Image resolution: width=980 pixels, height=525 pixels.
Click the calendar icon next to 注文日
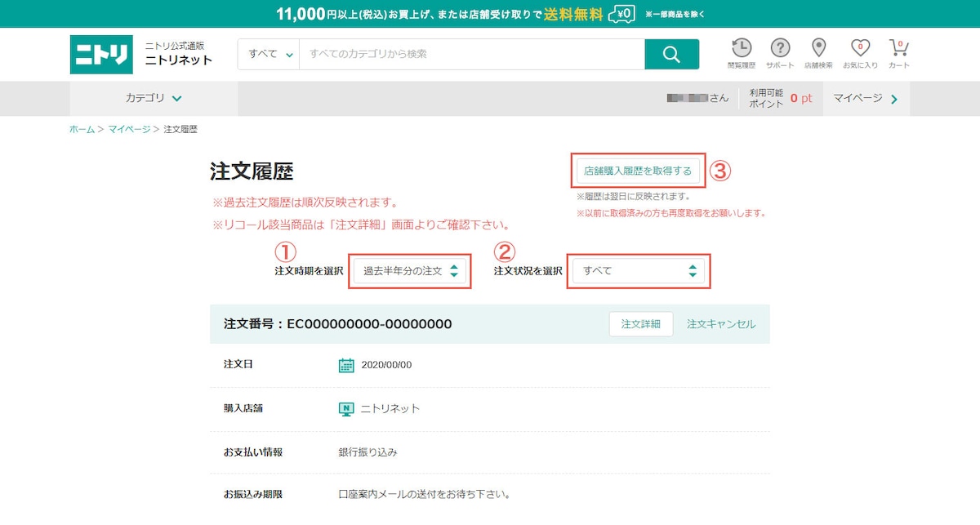point(346,365)
